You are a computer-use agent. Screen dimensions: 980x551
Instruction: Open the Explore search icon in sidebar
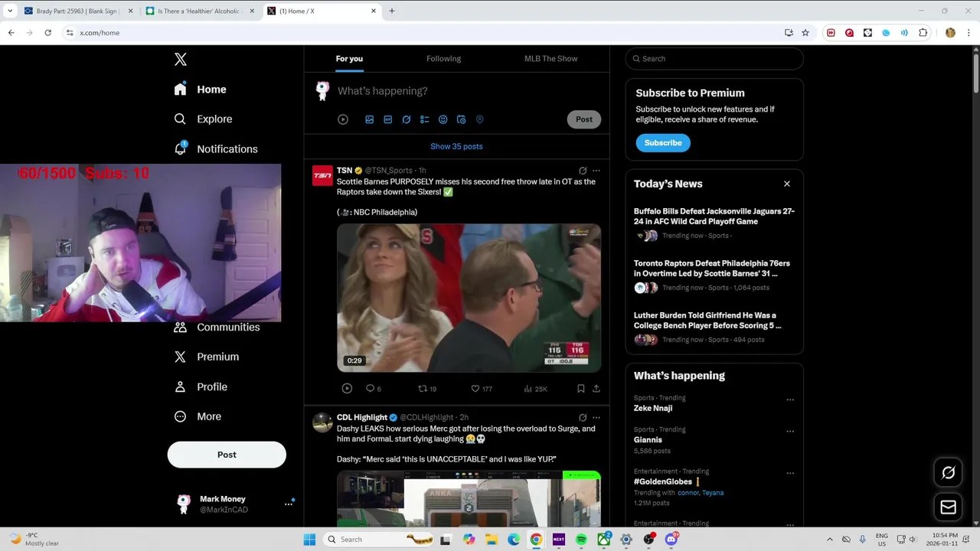pos(180,119)
